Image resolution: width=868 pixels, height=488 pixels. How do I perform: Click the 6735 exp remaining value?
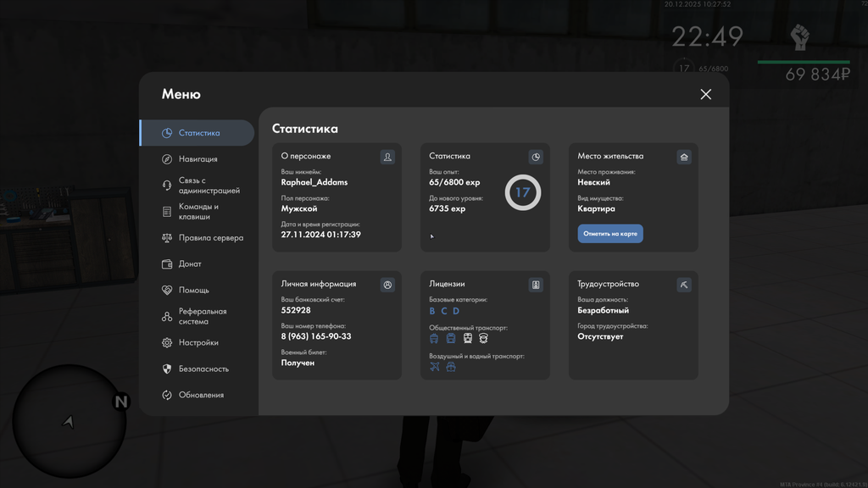tap(448, 208)
